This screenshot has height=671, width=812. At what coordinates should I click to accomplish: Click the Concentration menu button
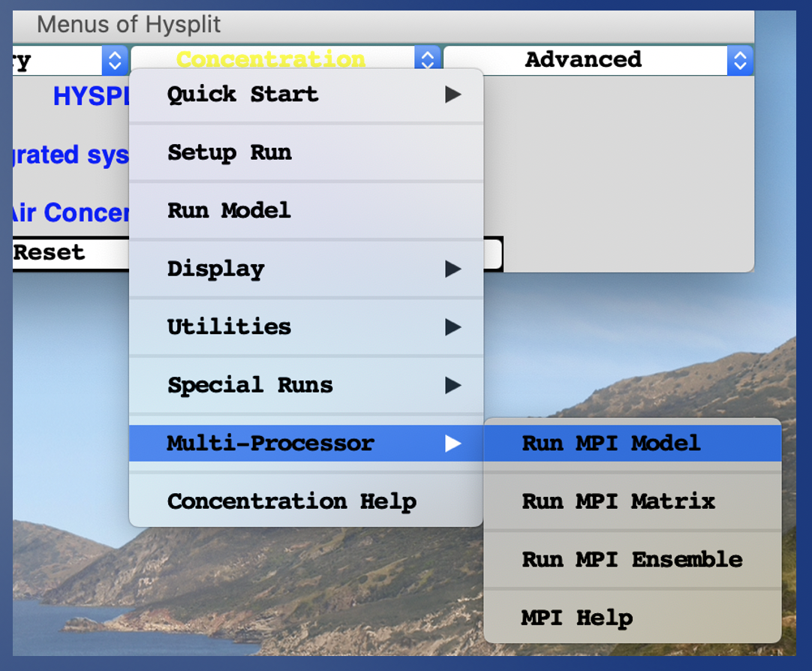(x=285, y=59)
